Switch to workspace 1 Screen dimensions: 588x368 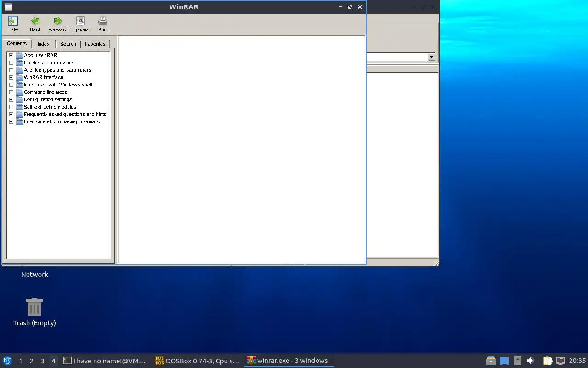click(x=21, y=361)
